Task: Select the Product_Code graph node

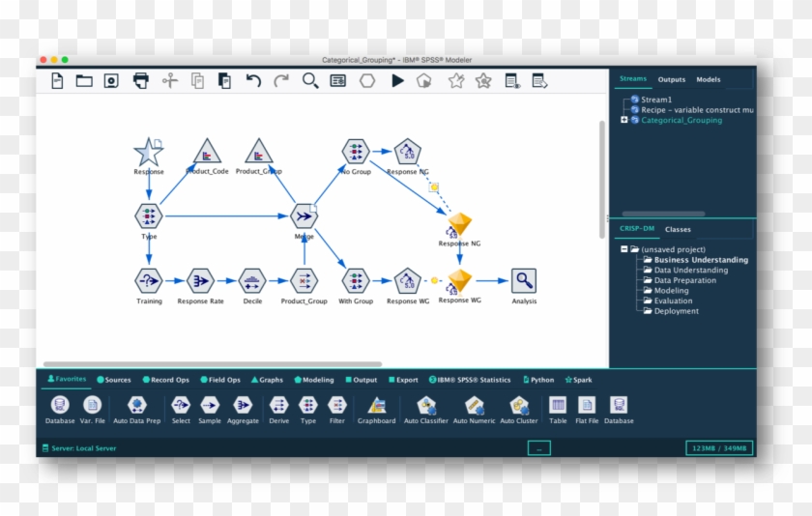Action: click(207, 152)
